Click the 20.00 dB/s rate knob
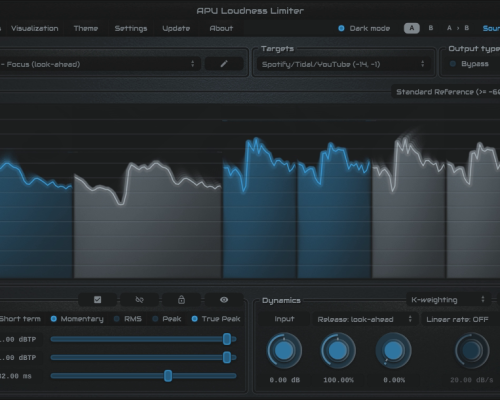This screenshot has height=400, width=500. [472, 351]
